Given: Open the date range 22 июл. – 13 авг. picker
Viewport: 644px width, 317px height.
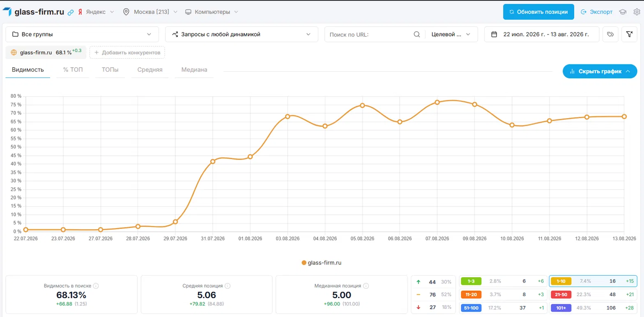Looking at the screenshot, I should click(x=542, y=34).
